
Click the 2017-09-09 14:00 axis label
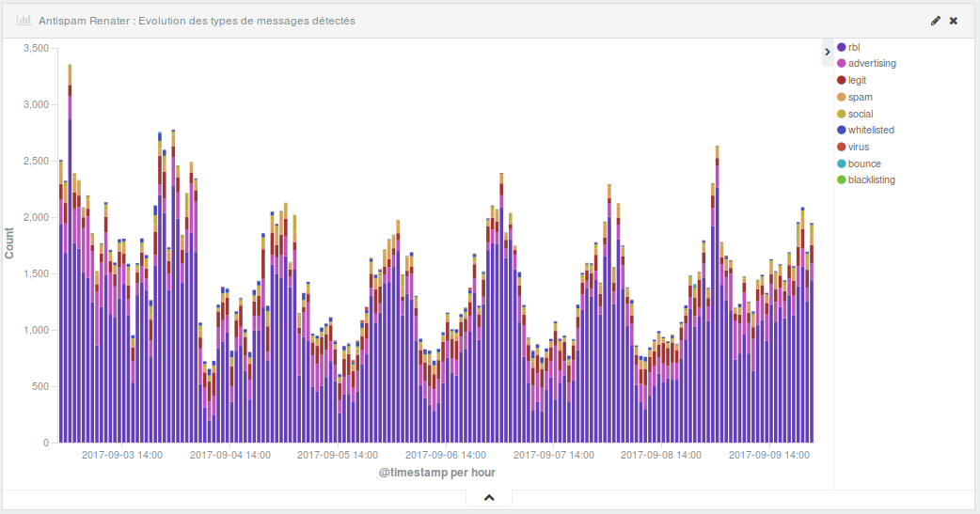tap(769, 455)
